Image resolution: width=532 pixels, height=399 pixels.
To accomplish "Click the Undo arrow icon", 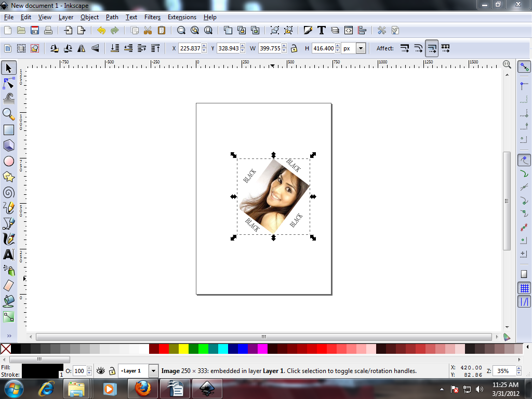I will coord(101,31).
